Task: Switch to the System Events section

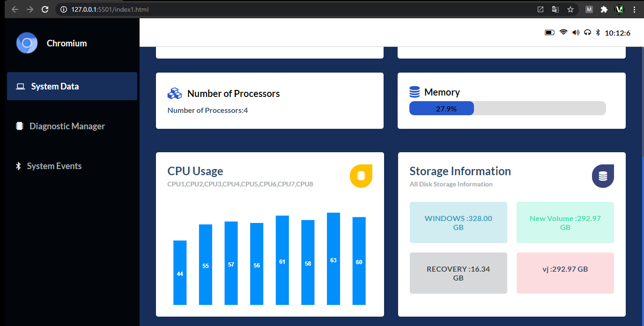Action: tap(55, 165)
